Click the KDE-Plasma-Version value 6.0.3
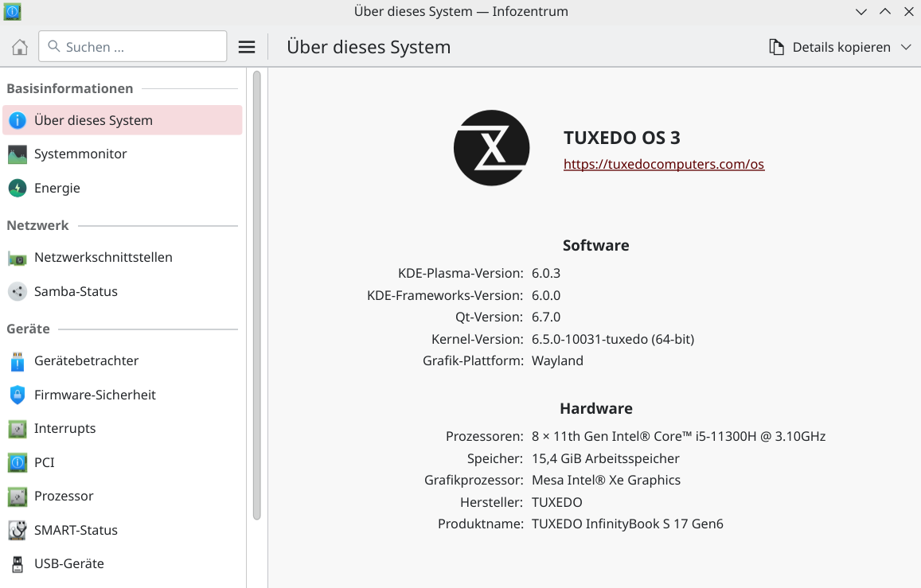Image resolution: width=921 pixels, height=588 pixels. point(546,274)
